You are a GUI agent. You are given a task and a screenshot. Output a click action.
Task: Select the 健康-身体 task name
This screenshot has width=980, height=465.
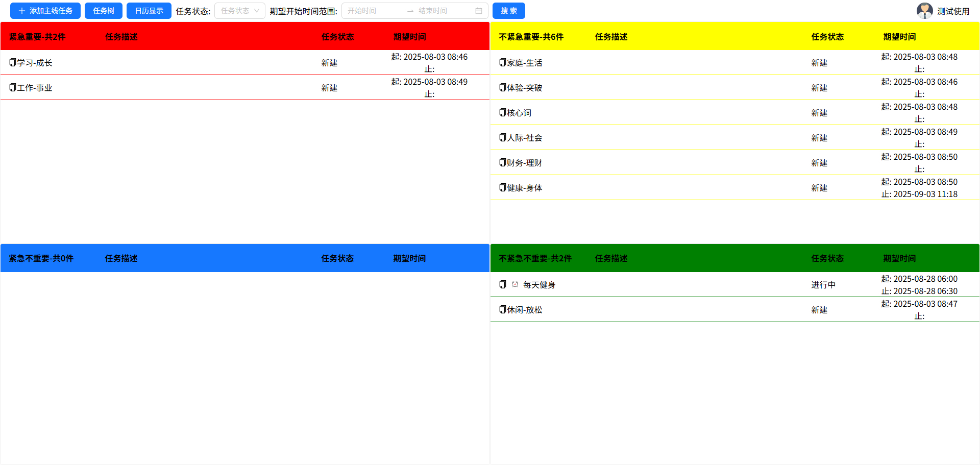(x=525, y=188)
